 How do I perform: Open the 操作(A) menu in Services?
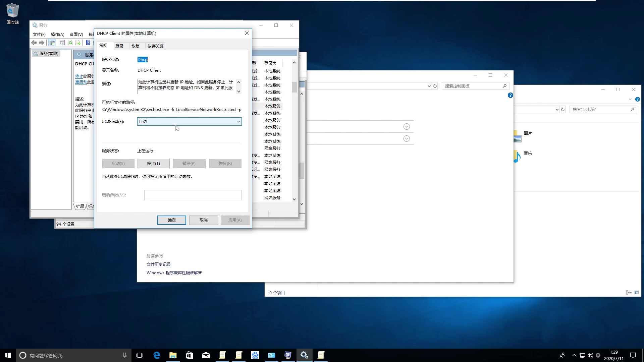pos(57,35)
